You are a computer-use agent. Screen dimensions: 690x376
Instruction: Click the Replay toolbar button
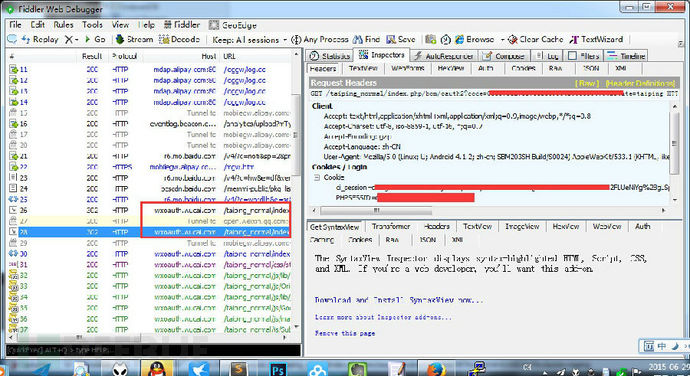pos(40,39)
